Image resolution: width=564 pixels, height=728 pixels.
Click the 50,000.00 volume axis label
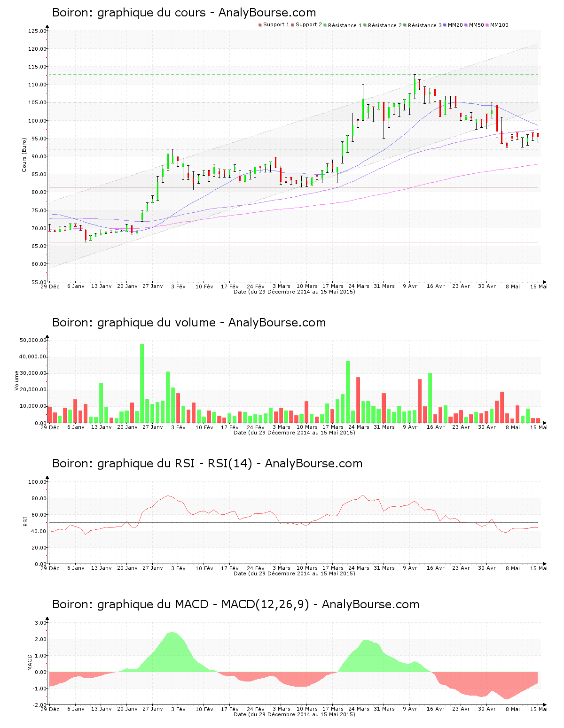[x=32, y=340]
